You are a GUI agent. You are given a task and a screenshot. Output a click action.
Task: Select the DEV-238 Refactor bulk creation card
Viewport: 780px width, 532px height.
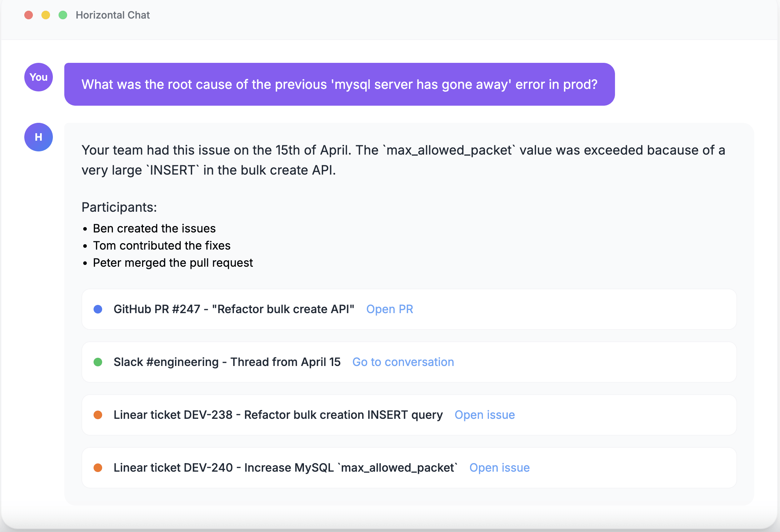[x=625, y=415]
